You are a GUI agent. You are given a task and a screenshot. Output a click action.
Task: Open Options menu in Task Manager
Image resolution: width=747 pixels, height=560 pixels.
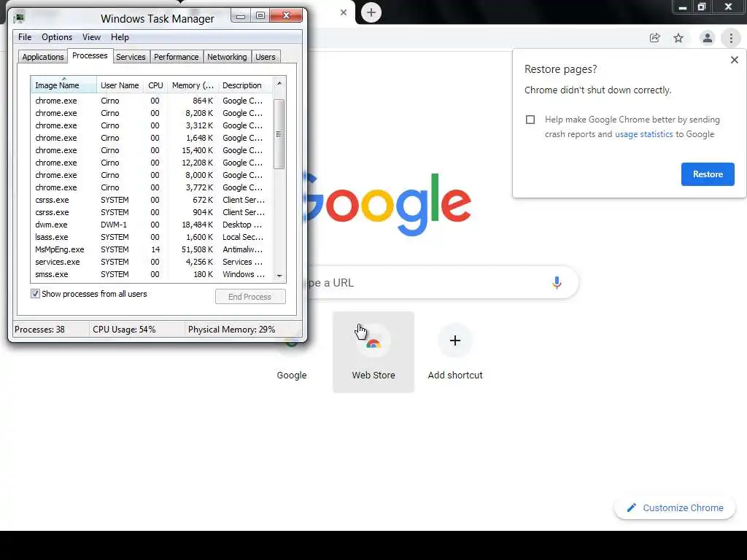click(x=57, y=37)
